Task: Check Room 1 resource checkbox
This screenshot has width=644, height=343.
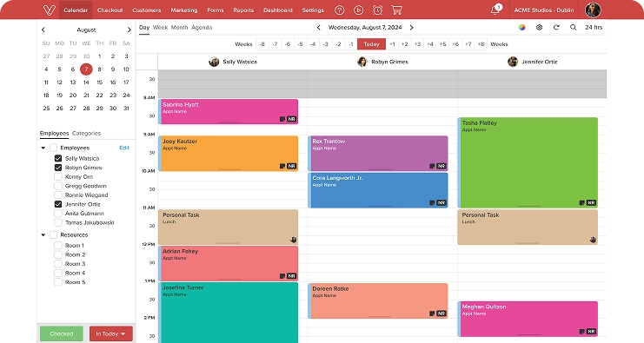Action: 58,246
